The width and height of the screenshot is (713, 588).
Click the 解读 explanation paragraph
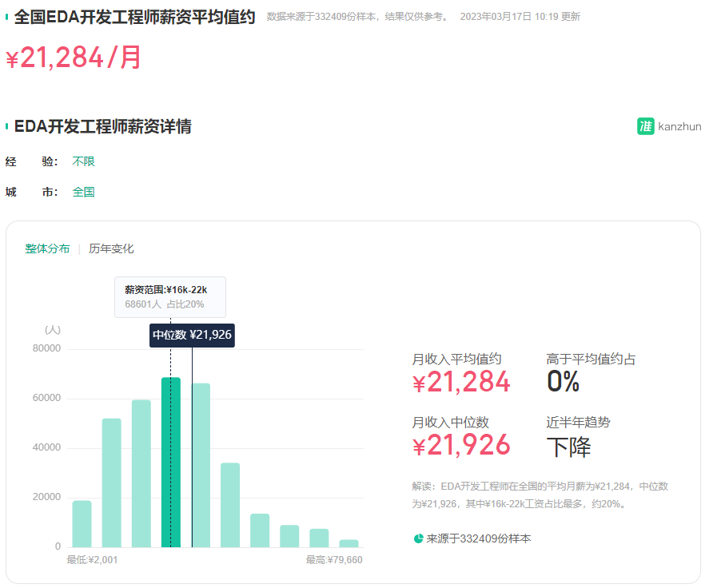point(540,495)
